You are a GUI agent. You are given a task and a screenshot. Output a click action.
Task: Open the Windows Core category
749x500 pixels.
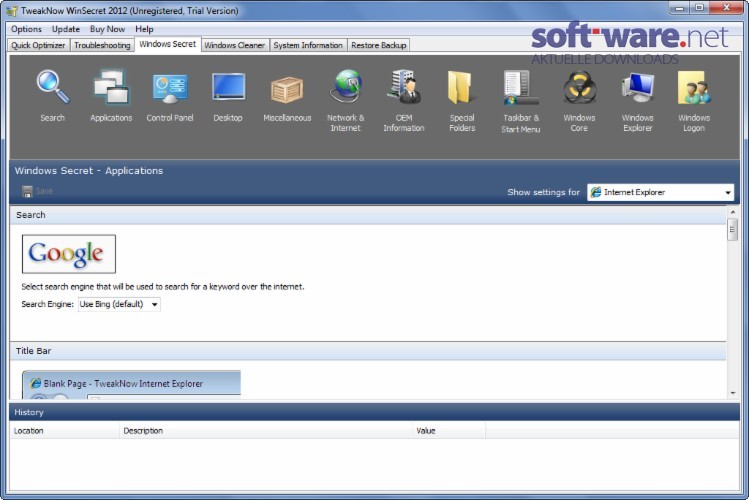click(x=579, y=87)
